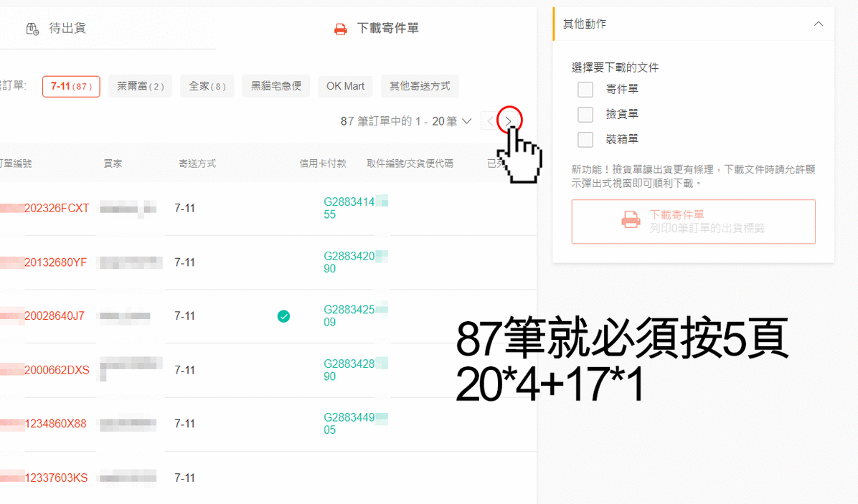Open order 202326FCXT
The image size is (858, 504).
point(57,209)
